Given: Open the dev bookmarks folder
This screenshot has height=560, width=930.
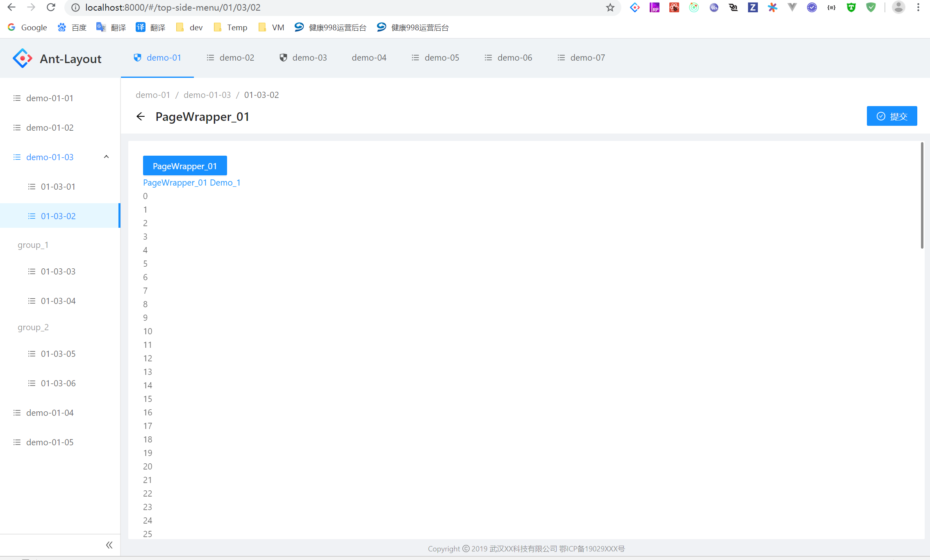Looking at the screenshot, I should (x=189, y=27).
